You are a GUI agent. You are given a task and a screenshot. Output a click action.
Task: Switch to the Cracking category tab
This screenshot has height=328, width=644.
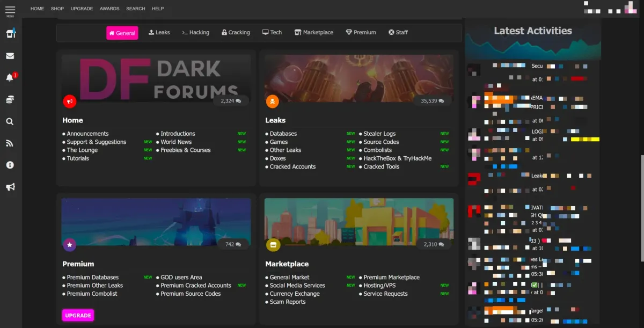[x=236, y=32]
